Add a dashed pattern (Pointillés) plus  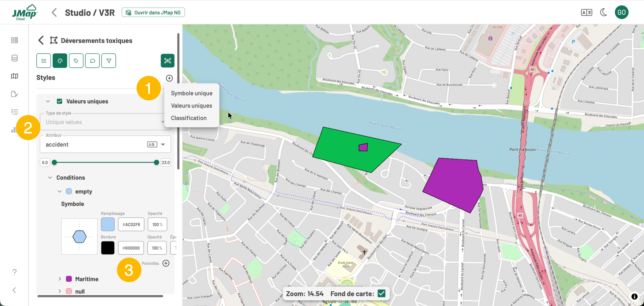[x=166, y=263]
